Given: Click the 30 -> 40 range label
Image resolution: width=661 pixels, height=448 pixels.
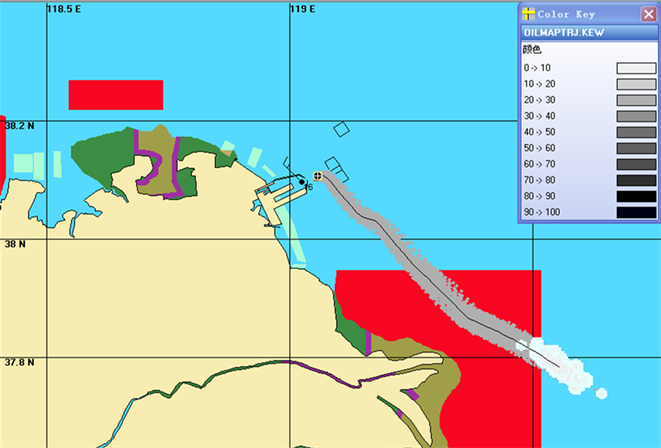Looking at the screenshot, I should click(x=538, y=116).
